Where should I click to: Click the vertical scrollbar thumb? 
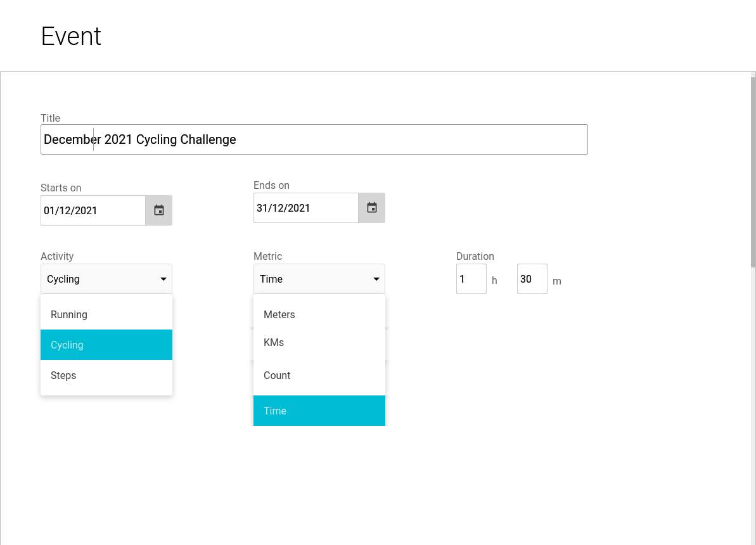point(753,171)
